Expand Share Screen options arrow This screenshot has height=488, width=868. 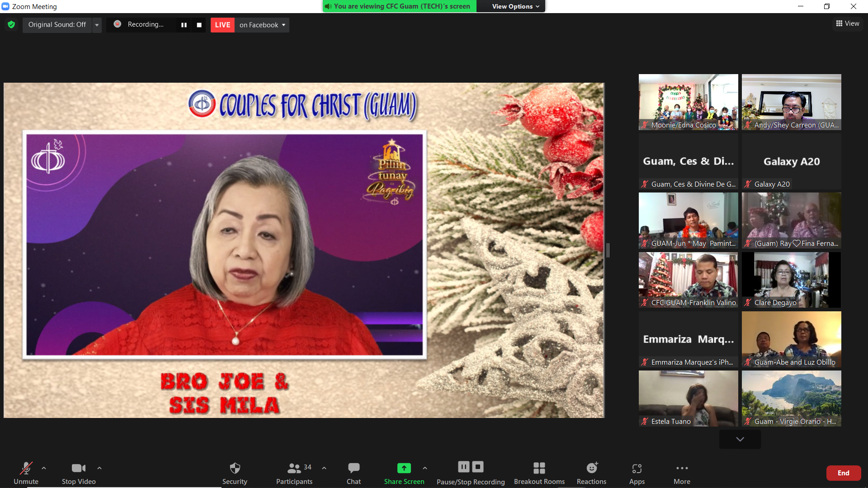click(x=425, y=468)
